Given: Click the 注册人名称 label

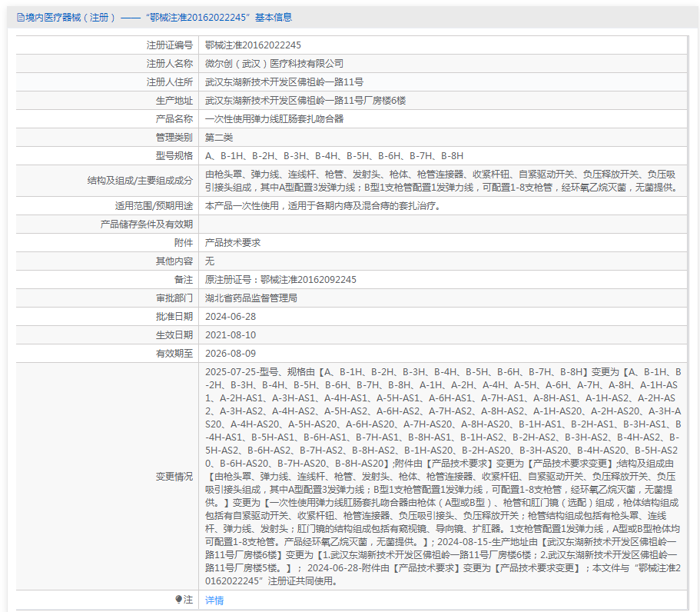Looking at the screenshot, I should pos(170,64).
